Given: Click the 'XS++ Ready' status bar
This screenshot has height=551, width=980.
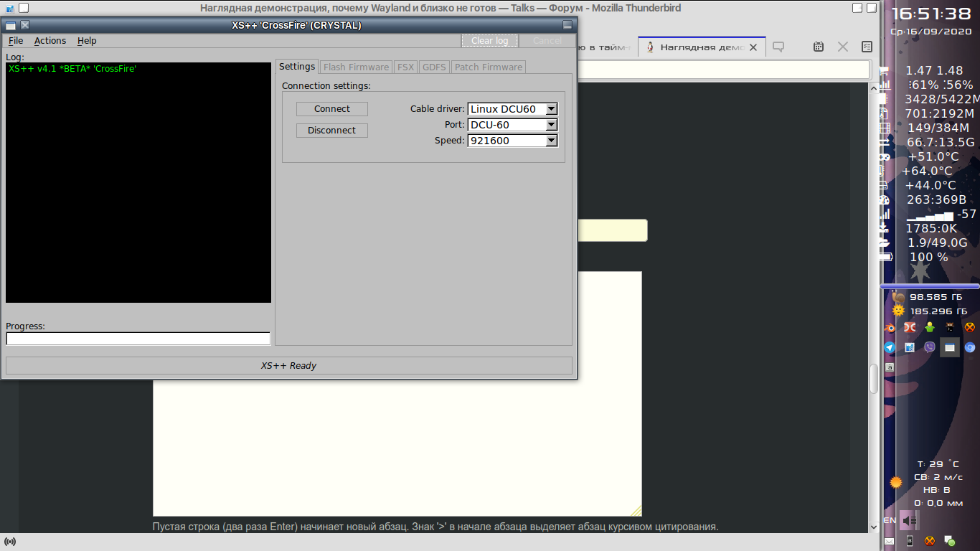Looking at the screenshot, I should click(x=289, y=366).
